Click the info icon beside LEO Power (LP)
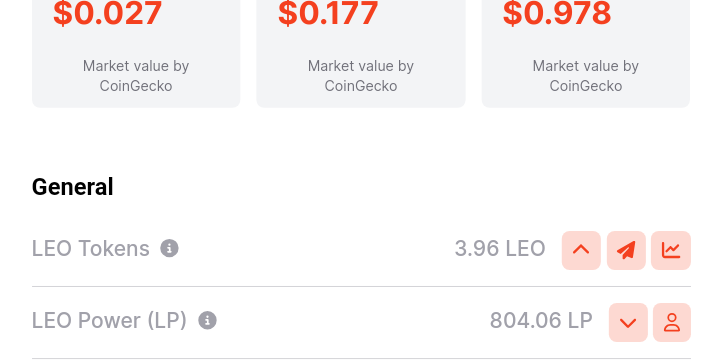 [207, 320]
